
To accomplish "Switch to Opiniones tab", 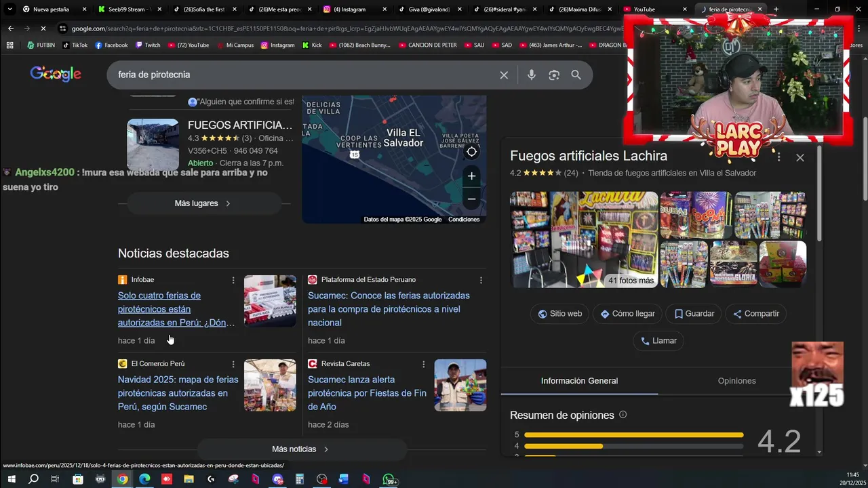I will [736, 381].
